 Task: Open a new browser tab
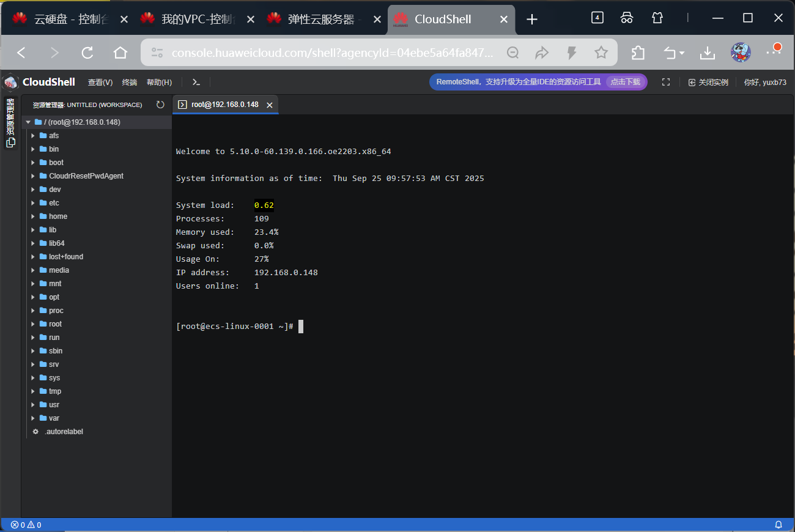click(532, 19)
